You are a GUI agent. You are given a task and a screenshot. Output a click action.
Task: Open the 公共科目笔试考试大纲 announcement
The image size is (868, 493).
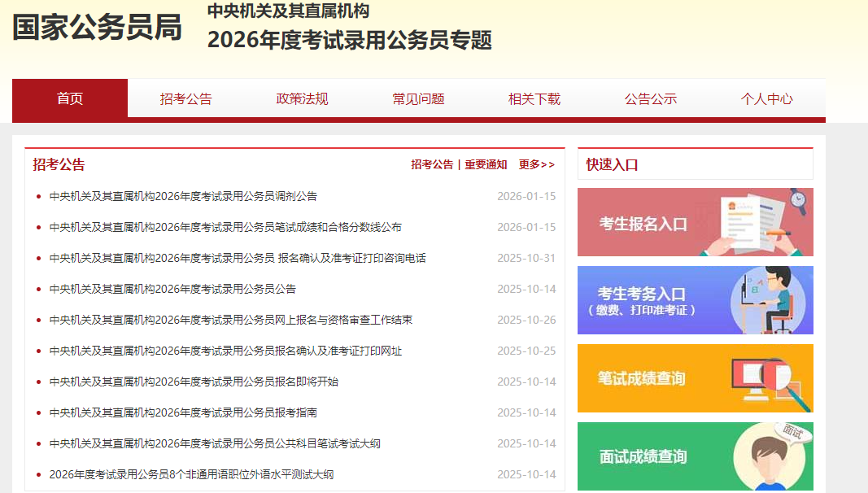click(215, 443)
